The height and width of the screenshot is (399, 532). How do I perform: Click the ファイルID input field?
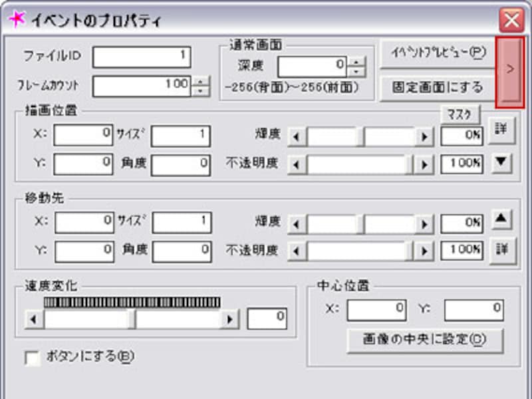tap(142, 57)
